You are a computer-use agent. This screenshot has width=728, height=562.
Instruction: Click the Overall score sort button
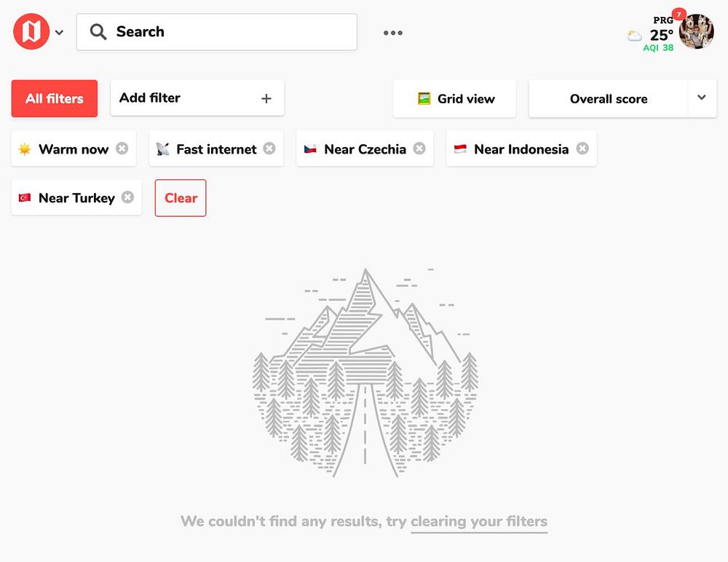(609, 99)
